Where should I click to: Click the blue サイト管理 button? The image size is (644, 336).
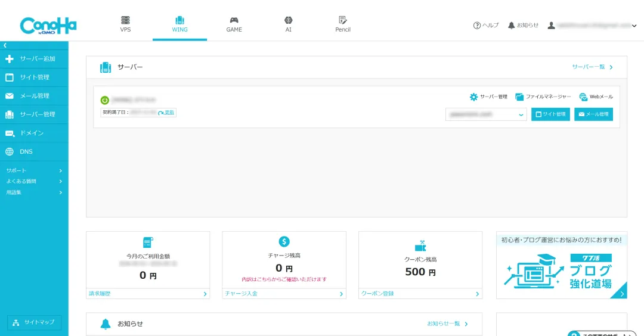click(x=550, y=114)
